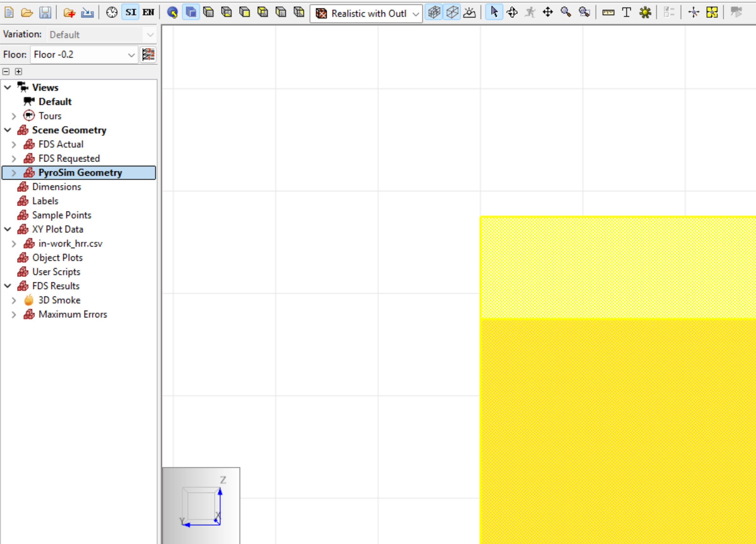The height and width of the screenshot is (544, 756).
Task: Collapse the FDS Results node
Action: [8, 286]
